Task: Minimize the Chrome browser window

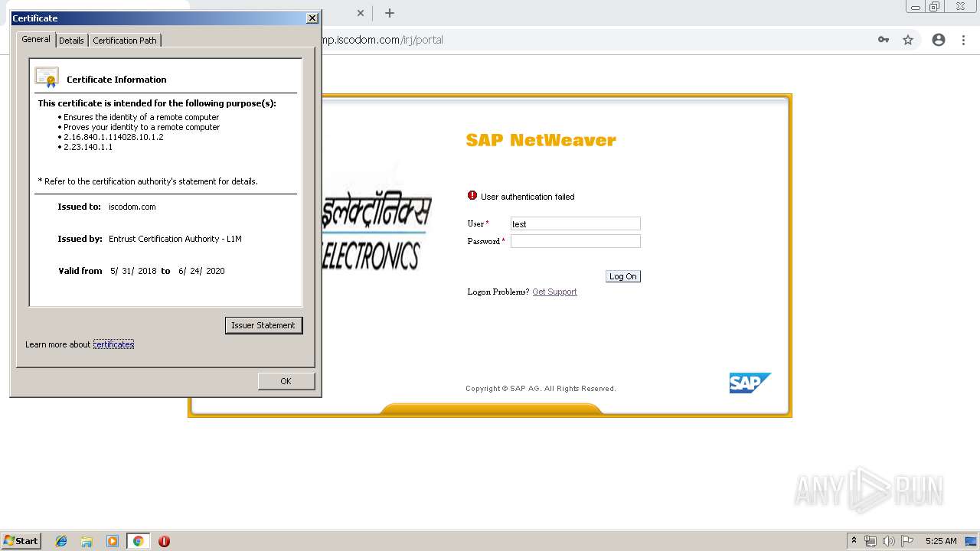Action: pos(914,7)
